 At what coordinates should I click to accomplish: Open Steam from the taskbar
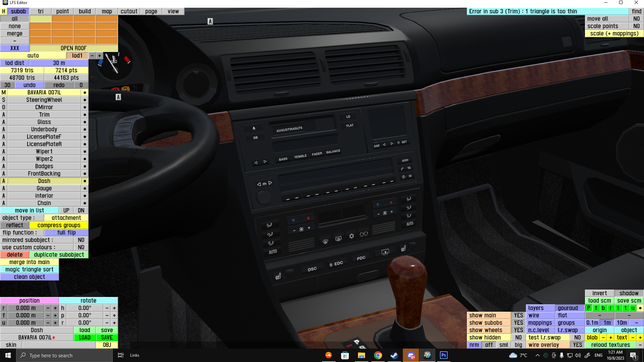click(x=394, y=355)
